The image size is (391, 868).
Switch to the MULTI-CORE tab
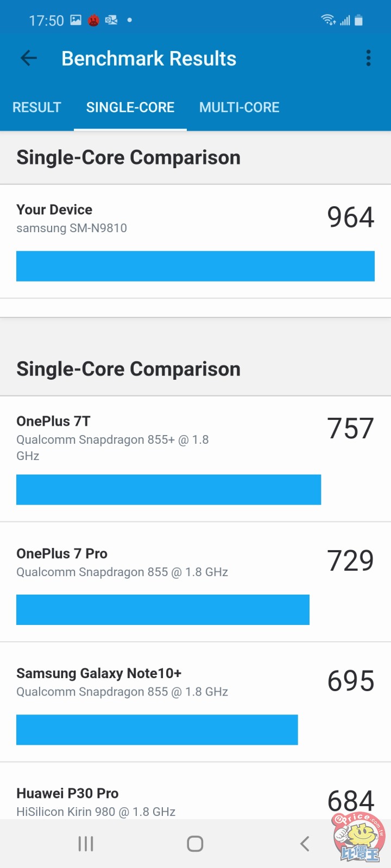point(239,107)
